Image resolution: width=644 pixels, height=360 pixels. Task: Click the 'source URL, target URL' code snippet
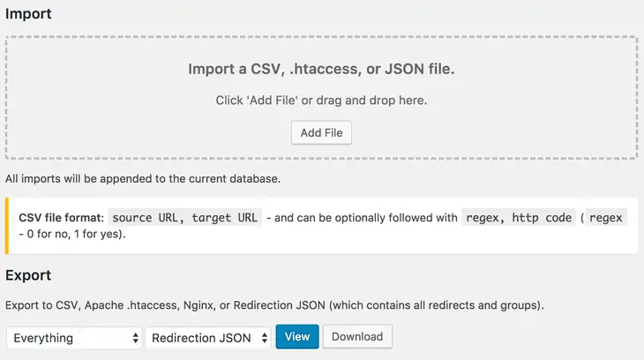point(185,217)
